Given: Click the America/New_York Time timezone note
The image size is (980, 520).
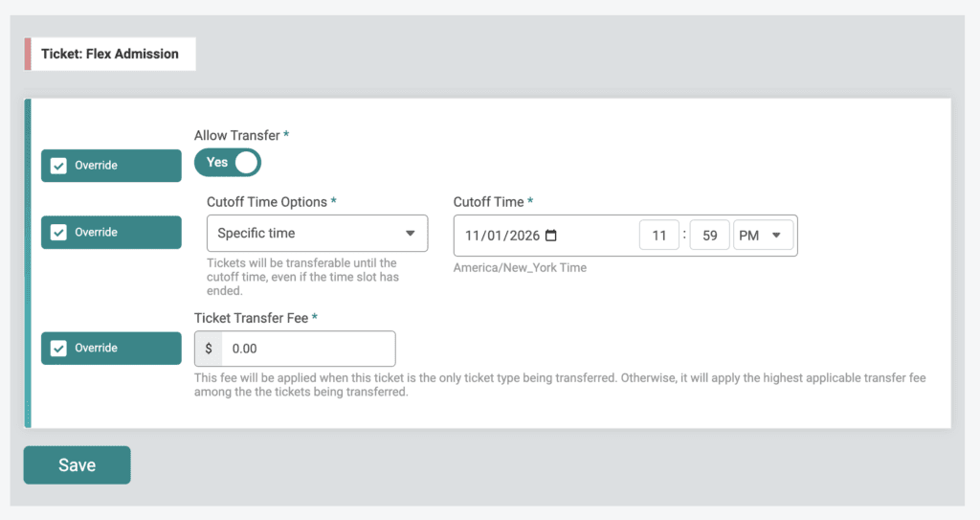Looking at the screenshot, I should tap(520, 268).
